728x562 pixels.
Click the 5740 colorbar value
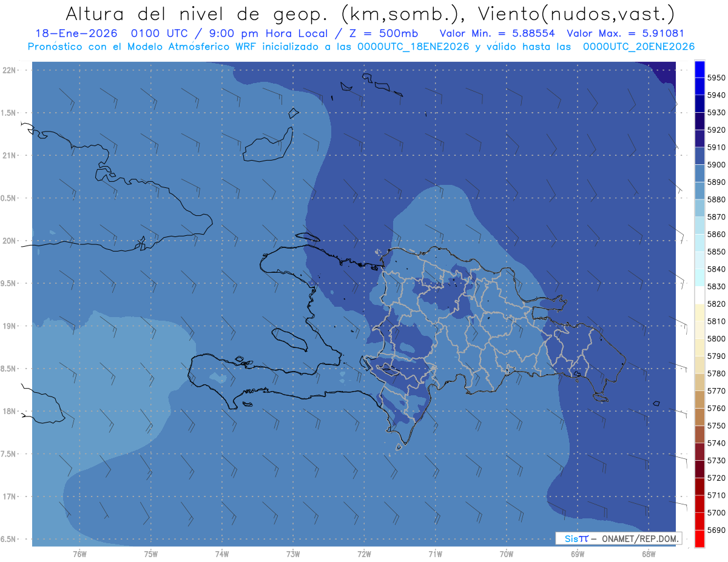[716, 443]
